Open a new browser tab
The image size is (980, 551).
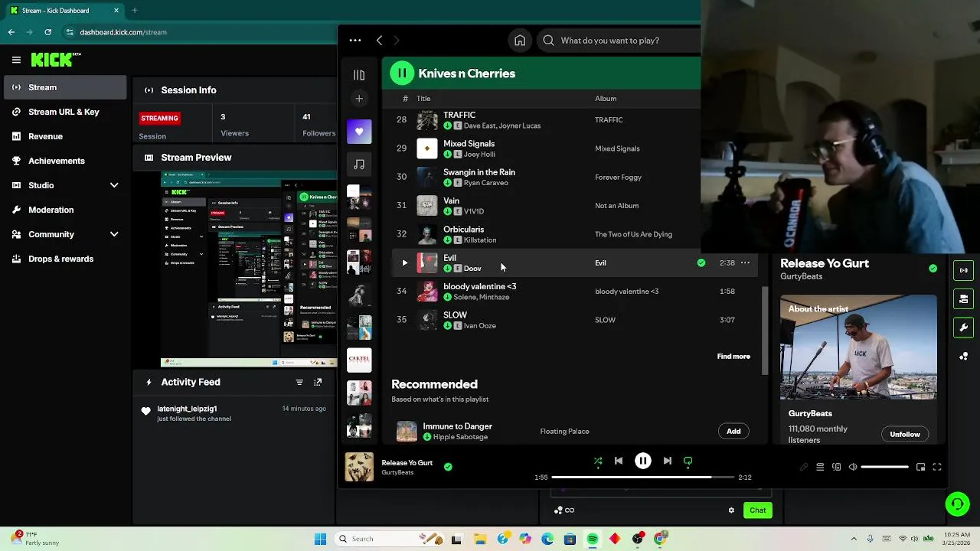point(134,11)
